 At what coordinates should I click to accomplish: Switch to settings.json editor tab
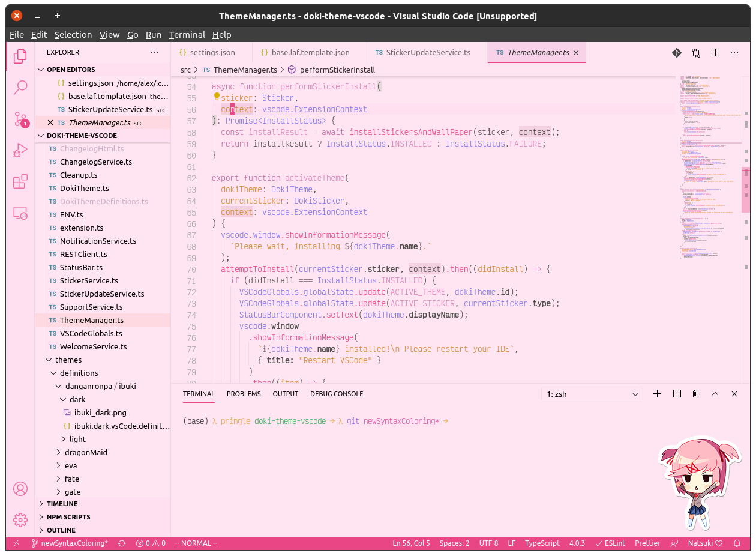[212, 53]
